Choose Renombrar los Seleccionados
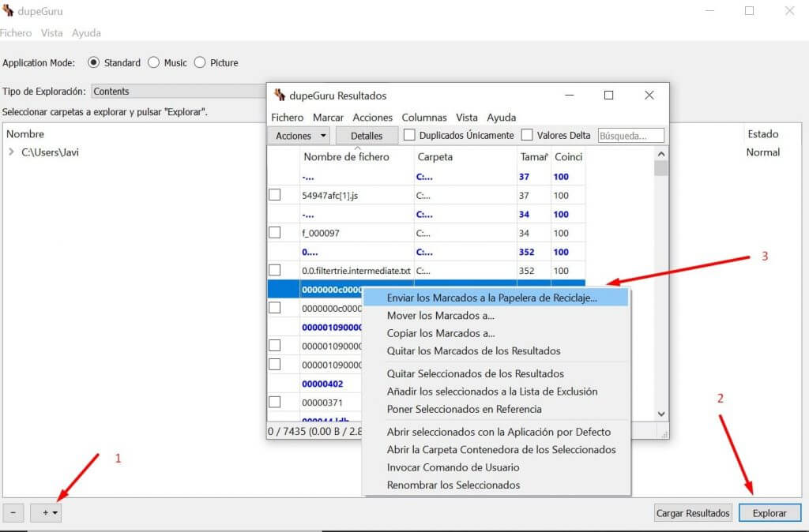This screenshot has width=809, height=532. 496,485
